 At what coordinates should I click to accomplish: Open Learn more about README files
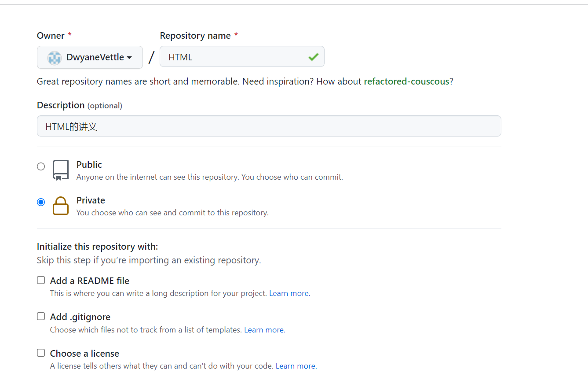click(289, 293)
